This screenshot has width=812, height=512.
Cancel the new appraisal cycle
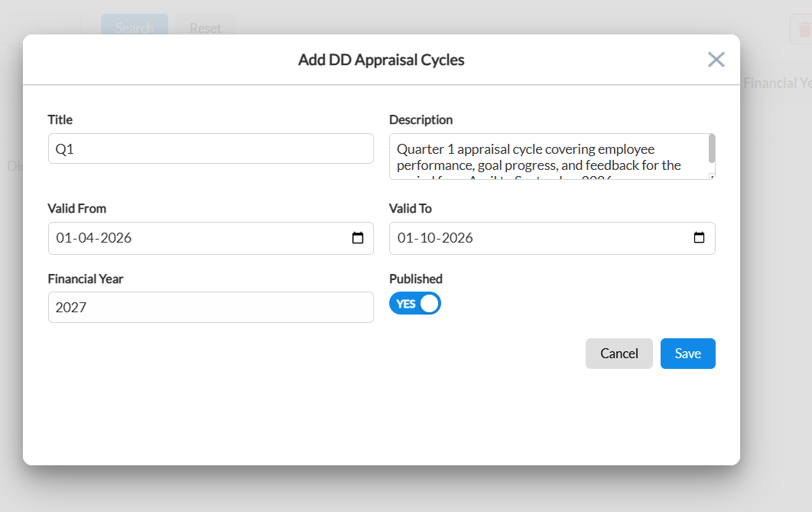(619, 354)
